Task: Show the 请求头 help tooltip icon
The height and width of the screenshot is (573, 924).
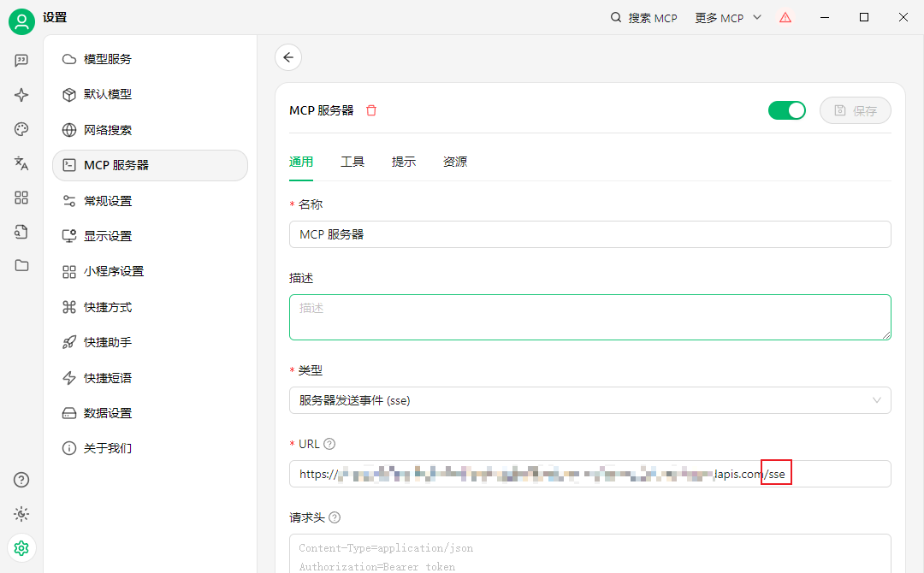Action: click(335, 517)
